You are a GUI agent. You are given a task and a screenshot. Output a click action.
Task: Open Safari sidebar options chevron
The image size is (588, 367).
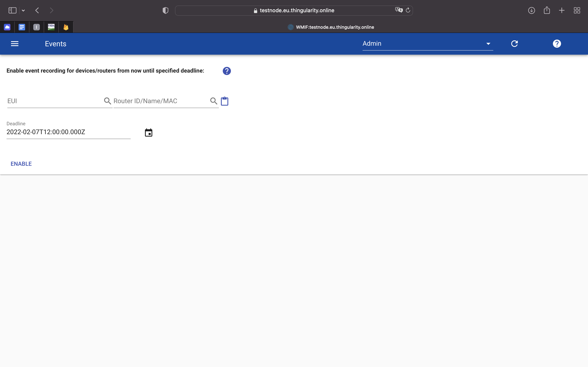[23, 10]
